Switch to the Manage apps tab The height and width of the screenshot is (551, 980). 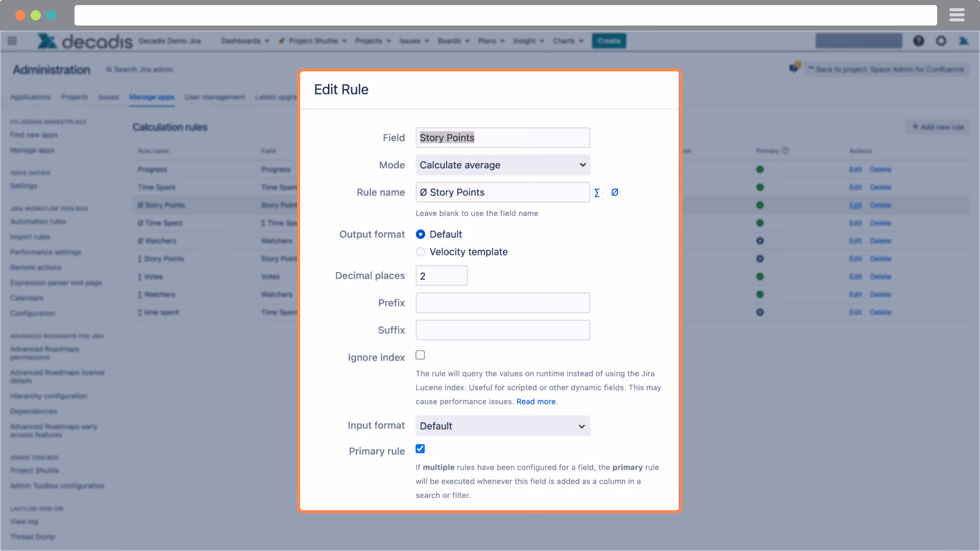point(152,97)
